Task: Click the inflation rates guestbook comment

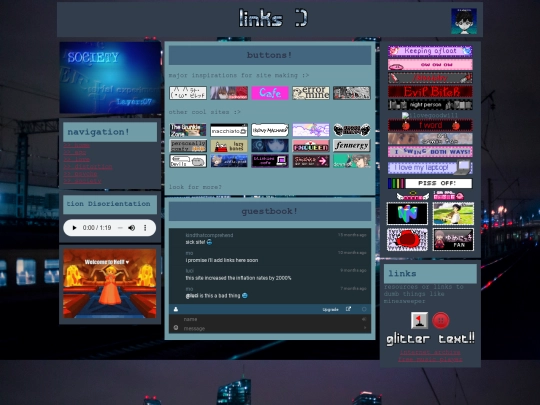Action: pyautogui.click(x=238, y=278)
